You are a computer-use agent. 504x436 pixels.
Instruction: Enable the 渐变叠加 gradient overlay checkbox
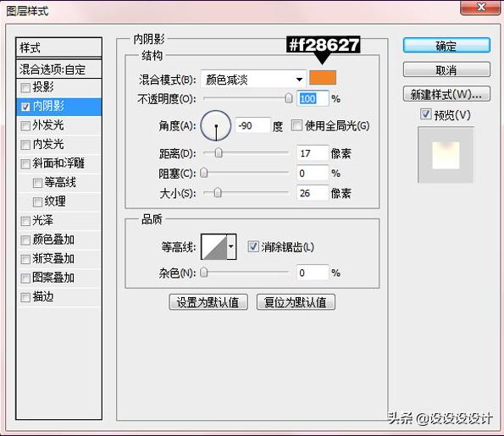[x=25, y=259]
